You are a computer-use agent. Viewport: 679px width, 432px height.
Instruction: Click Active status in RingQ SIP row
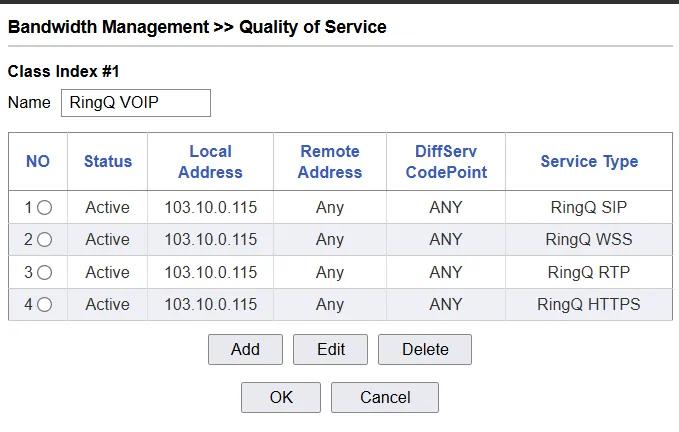pyautogui.click(x=107, y=207)
